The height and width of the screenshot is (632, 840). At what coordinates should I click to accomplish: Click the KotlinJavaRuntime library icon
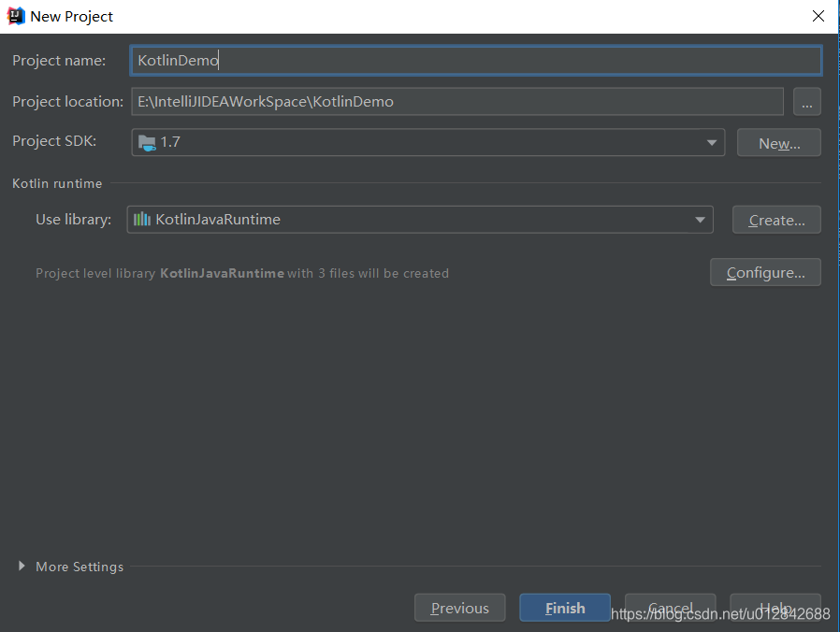tap(142, 219)
